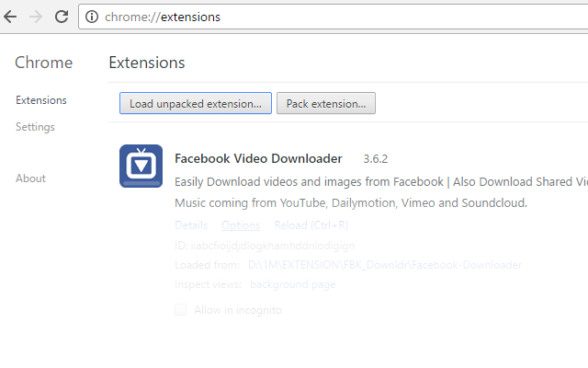Click the site info icon in address bar
The height and width of the screenshot is (368, 588).
point(92,17)
